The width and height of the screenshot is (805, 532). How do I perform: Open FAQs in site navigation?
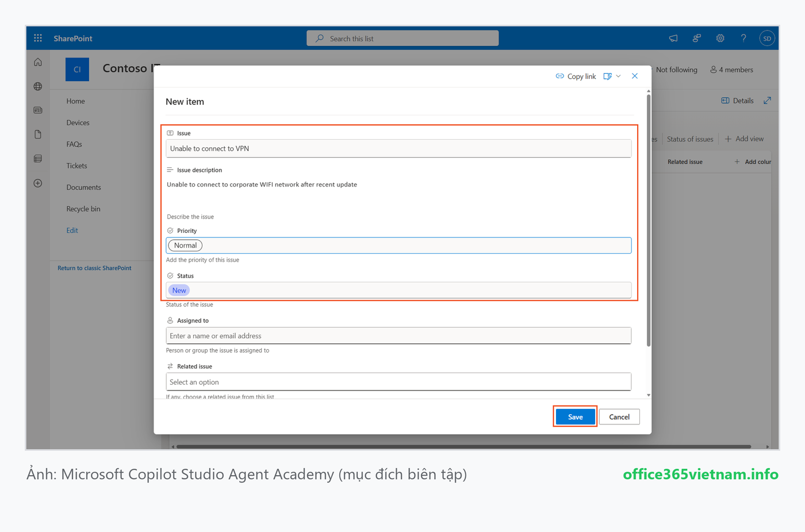pyautogui.click(x=74, y=144)
